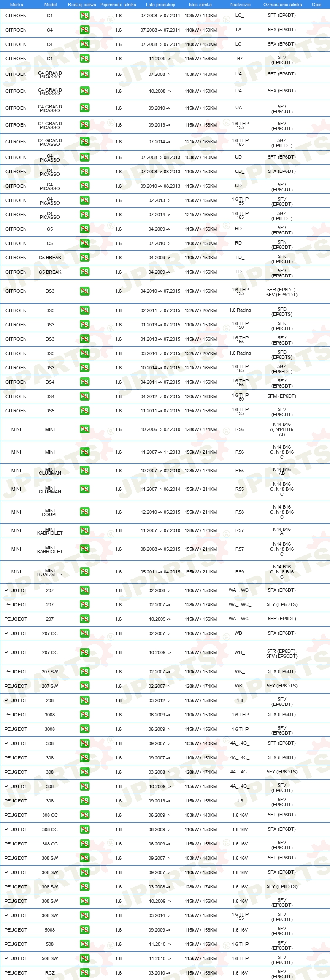Click the Lata produkcji column header

[x=160, y=5]
